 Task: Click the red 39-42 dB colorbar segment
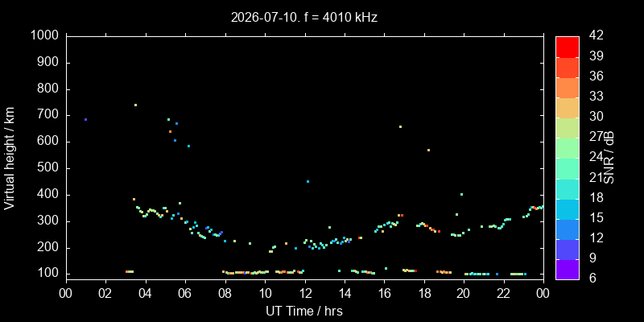tap(568, 47)
